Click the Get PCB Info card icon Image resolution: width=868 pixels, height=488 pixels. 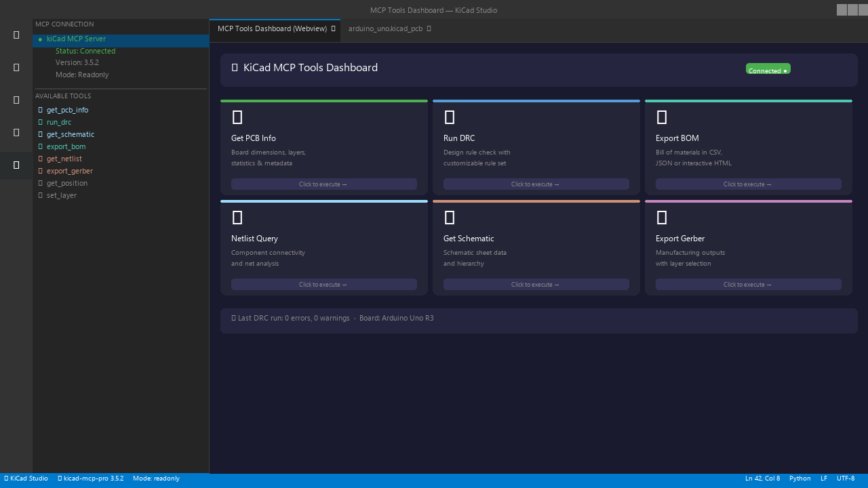(237, 117)
